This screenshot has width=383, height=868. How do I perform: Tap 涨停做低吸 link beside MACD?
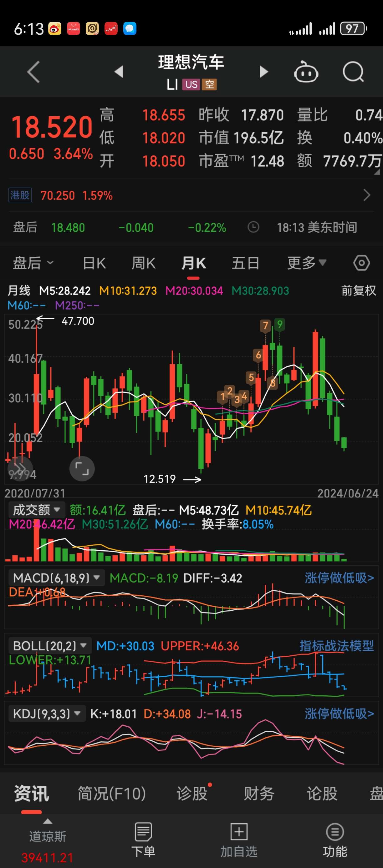click(x=340, y=578)
